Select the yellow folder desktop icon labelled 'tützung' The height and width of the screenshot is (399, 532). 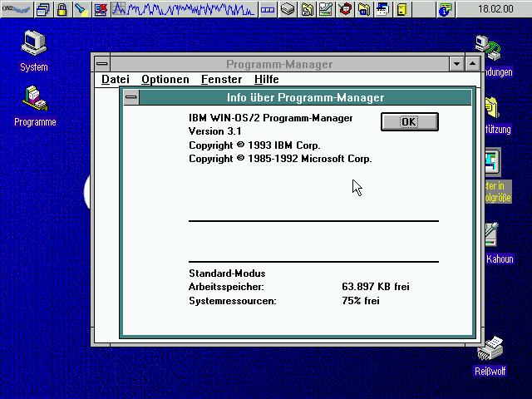click(492, 107)
